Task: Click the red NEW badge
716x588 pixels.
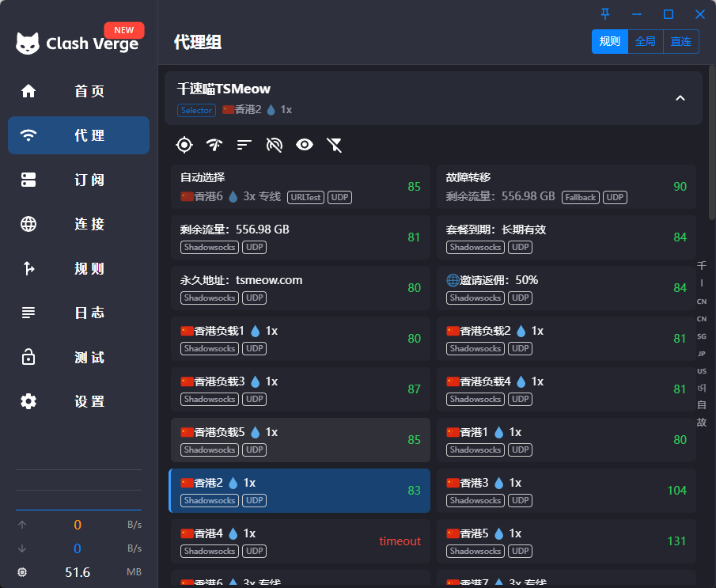Action: (124, 30)
